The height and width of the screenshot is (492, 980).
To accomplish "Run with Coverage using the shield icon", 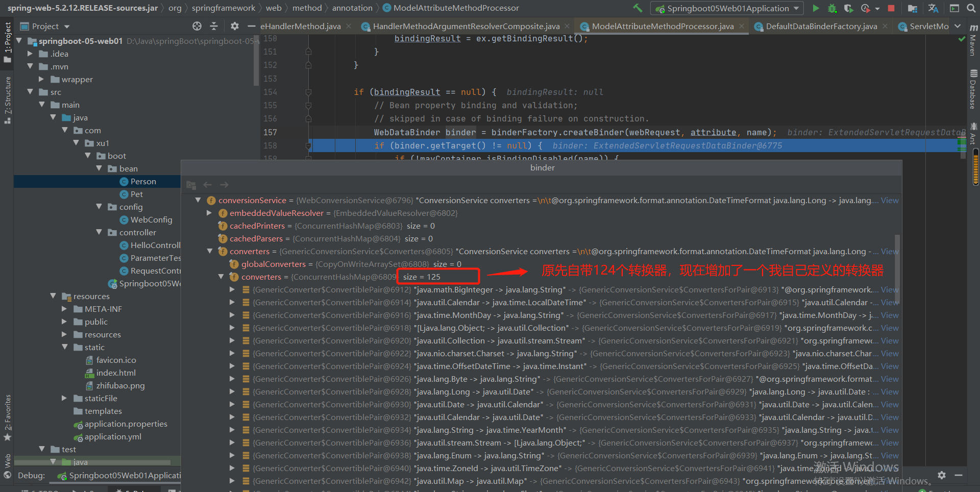I will point(848,8).
